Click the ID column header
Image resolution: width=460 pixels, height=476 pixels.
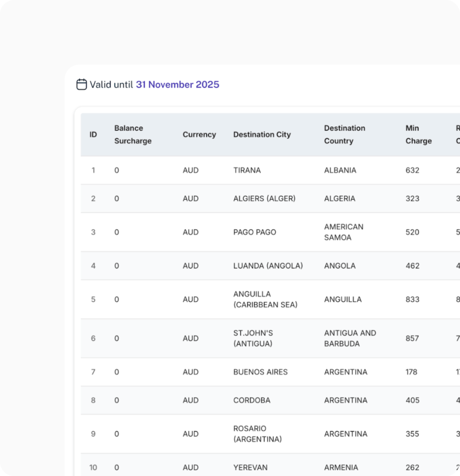click(93, 134)
